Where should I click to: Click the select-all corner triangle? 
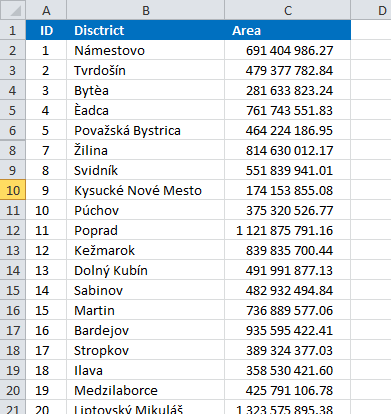click(13, 10)
